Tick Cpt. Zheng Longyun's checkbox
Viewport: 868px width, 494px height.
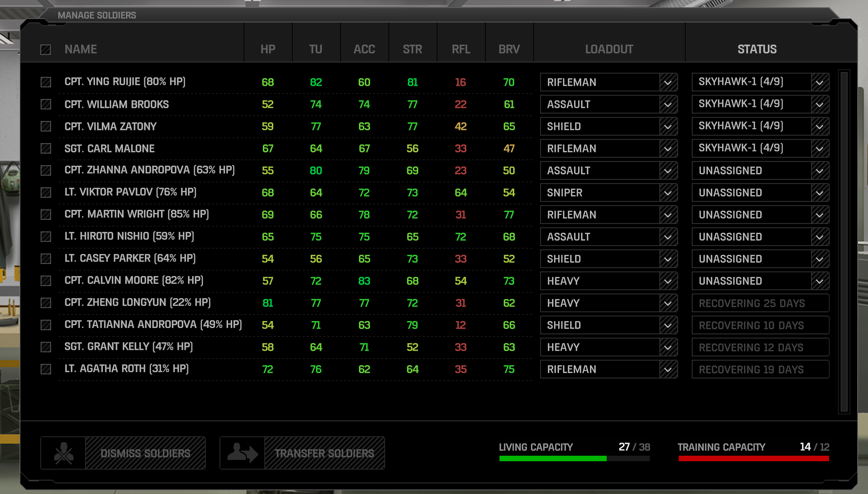46,303
